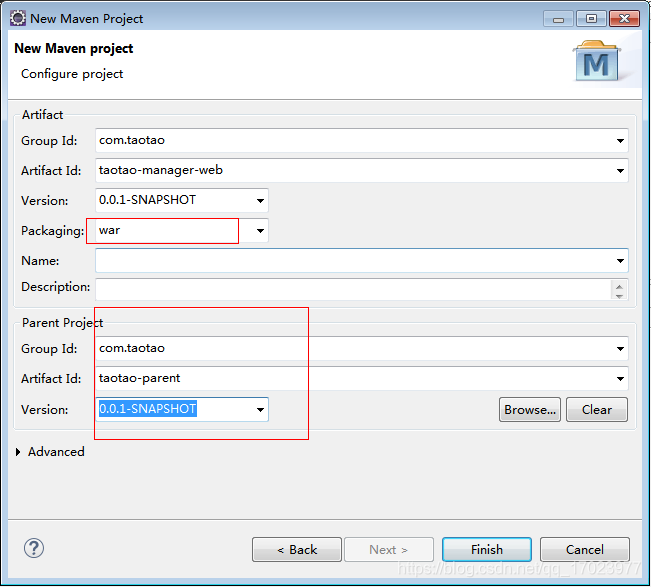Click the Eclipse icon in title bar

pos(18,19)
